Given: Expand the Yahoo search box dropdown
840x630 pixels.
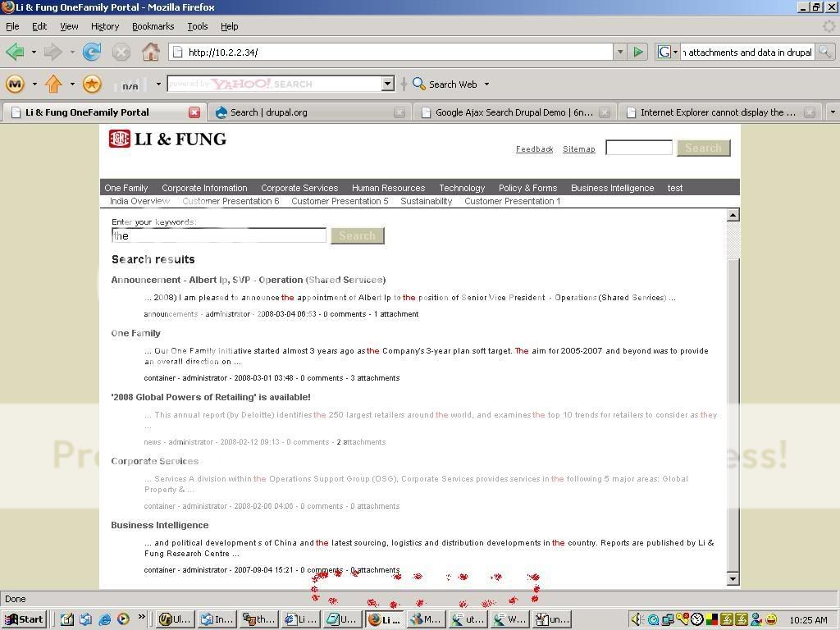Looking at the screenshot, I should tap(387, 84).
